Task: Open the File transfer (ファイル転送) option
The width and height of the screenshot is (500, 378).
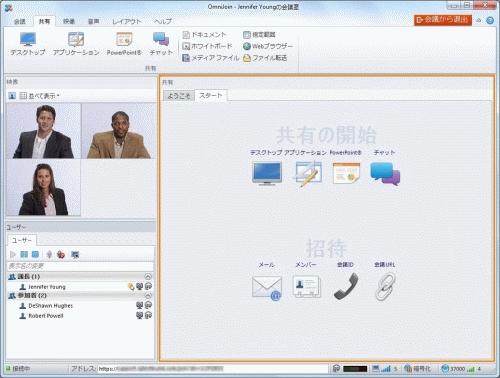Action: coord(265,58)
